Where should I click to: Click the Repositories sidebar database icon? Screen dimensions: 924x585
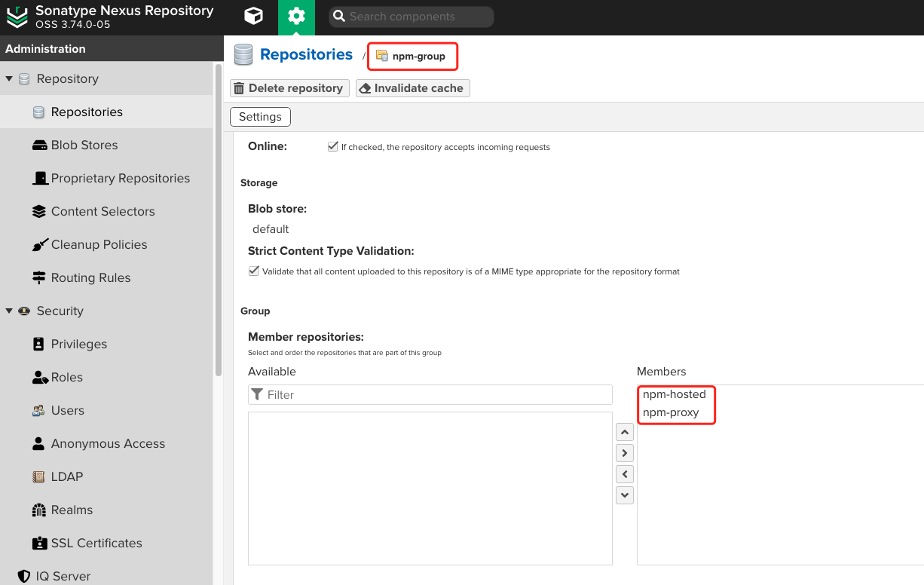click(39, 112)
